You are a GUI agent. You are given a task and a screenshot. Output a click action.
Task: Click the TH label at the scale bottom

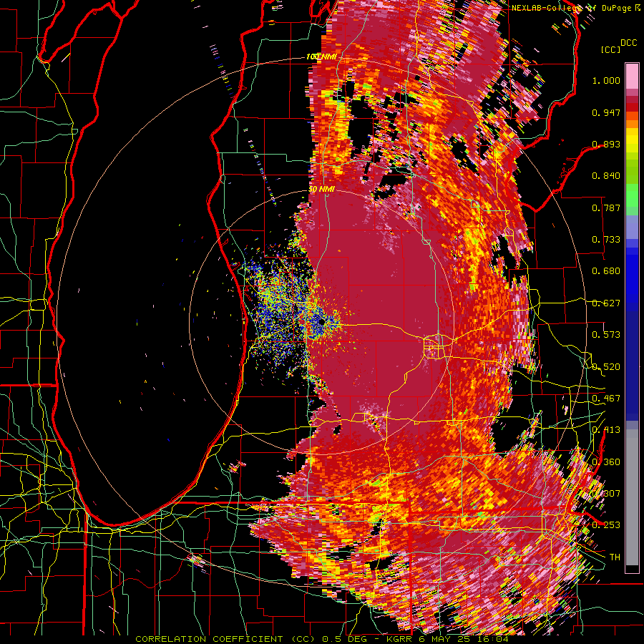(615, 557)
